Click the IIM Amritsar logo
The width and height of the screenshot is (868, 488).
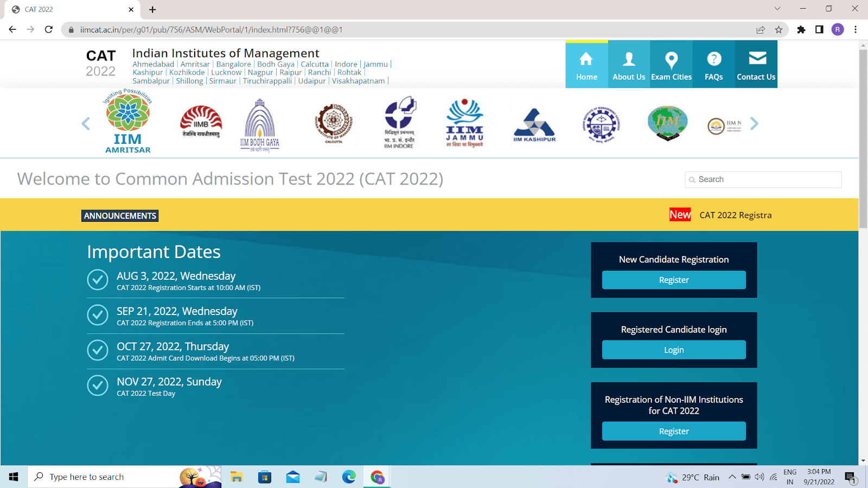pos(128,123)
